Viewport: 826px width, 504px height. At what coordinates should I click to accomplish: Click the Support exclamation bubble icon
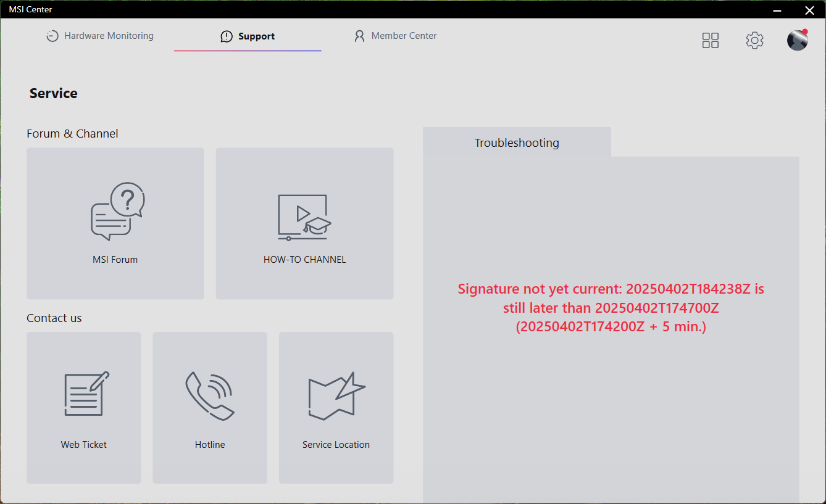pyautogui.click(x=227, y=36)
